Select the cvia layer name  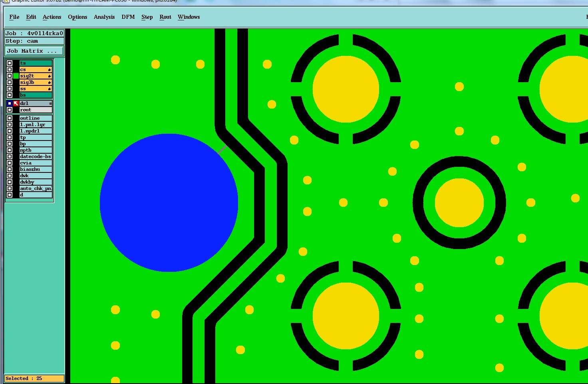tap(36, 163)
